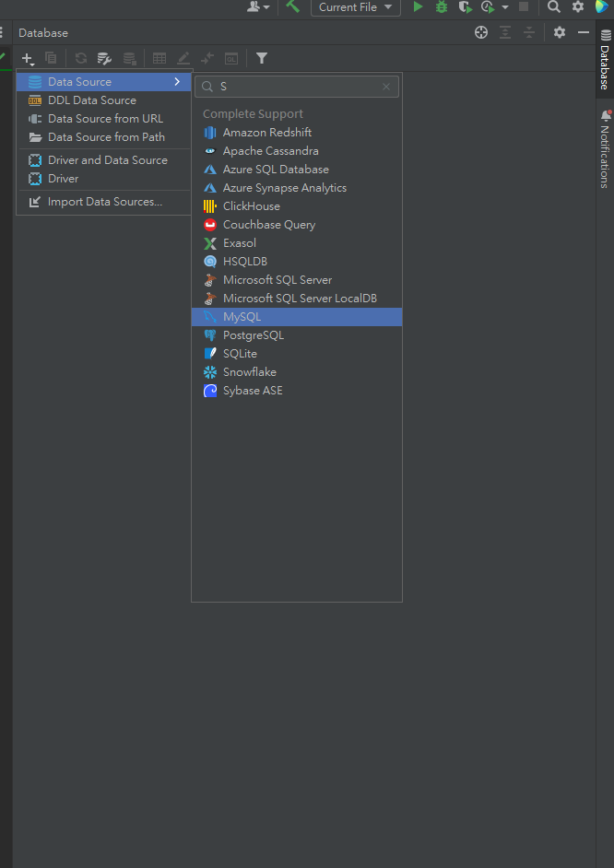Choose Data Source from Path
This screenshot has height=868, width=614.
(x=103, y=136)
